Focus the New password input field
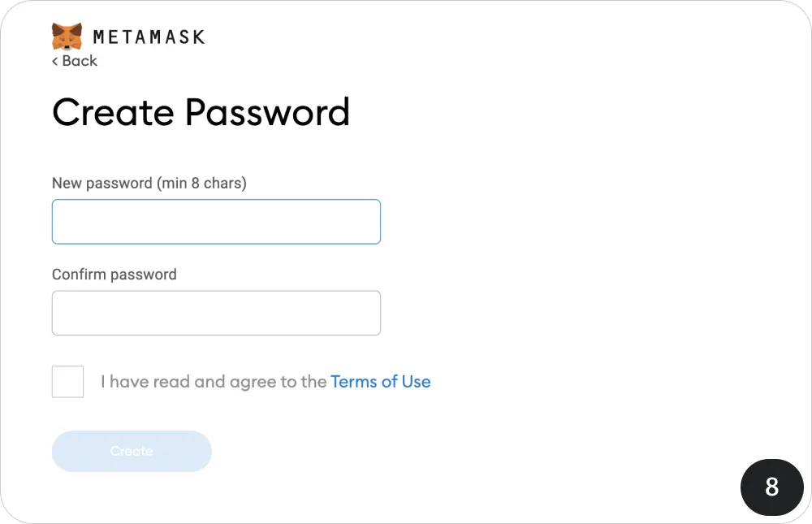Image resolution: width=812 pixels, height=524 pixels. click(216, 222)
